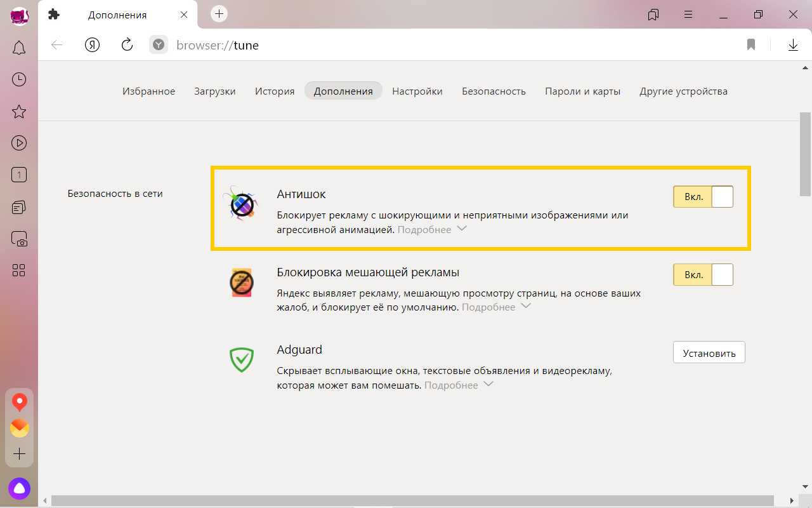Click the Антишок extension title
The height and width of the screenshot is (508, 812).
(x=301, y=194)
